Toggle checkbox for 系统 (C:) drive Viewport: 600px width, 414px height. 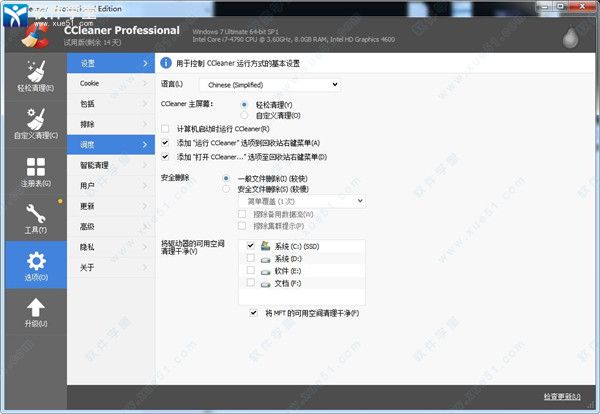tap(251, 245)
